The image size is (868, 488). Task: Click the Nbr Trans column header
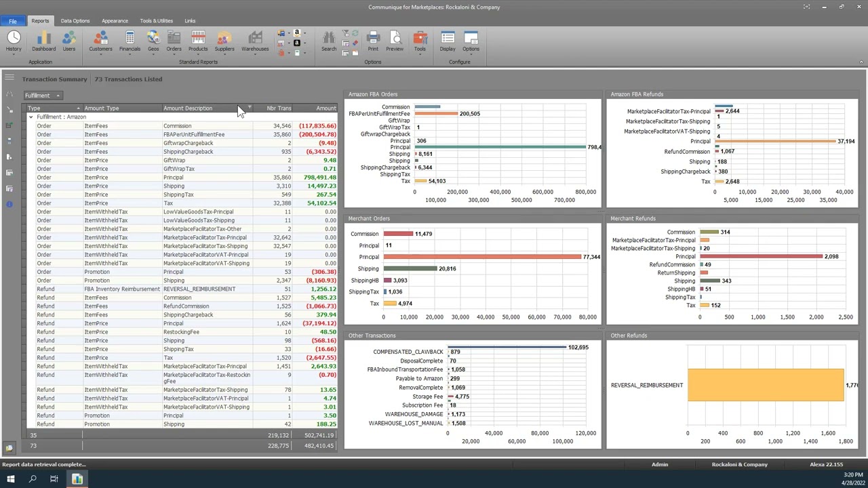coord(274,108)
